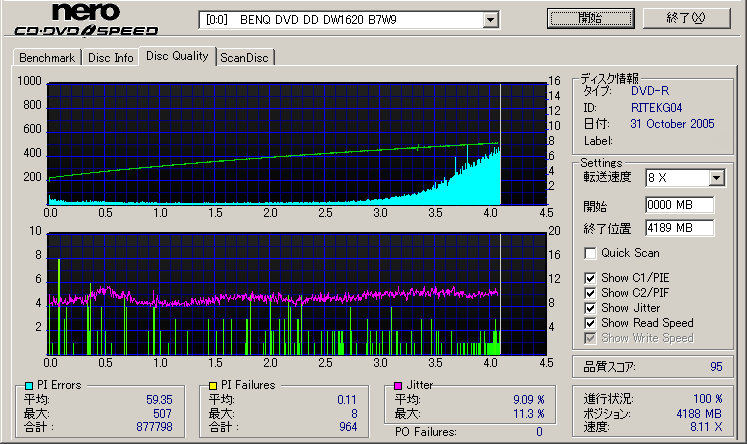Viewport: 747px width, 444px height.
Task: Click Jitter maximum 11.3 %
Action: click(x=529, y=414)
